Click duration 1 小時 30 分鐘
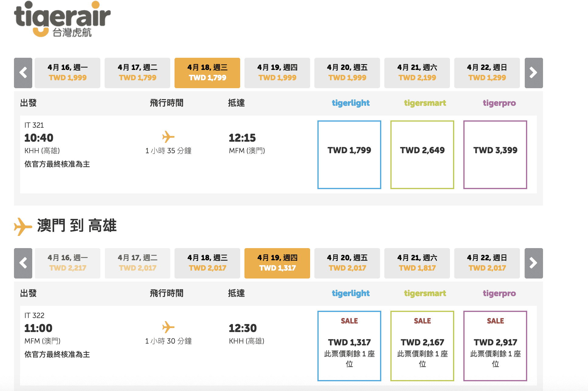This screenshot has width=588, height=391. pyautogui.click(x=168, y=341)
